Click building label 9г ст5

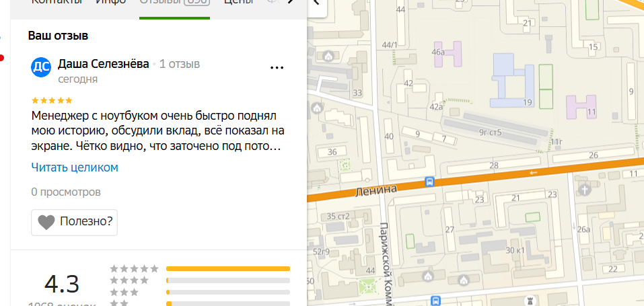click(x=491, y=132)
